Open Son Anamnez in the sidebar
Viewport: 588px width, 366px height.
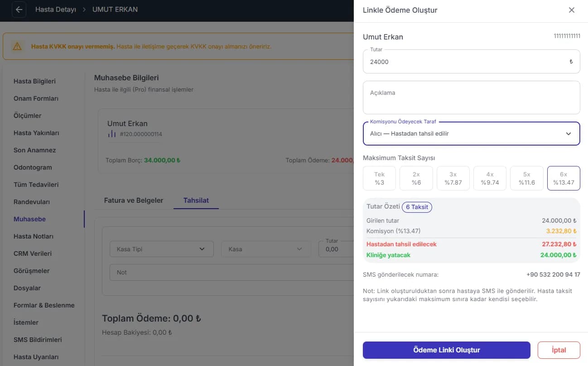pyautogui.click(x=34, y=150)
